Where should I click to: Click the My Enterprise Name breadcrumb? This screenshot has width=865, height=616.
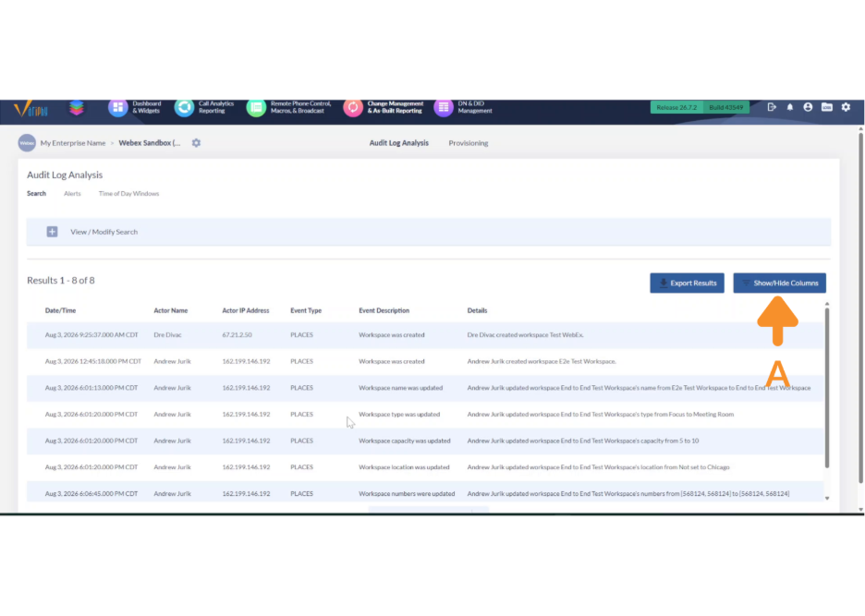click(73, 143)
